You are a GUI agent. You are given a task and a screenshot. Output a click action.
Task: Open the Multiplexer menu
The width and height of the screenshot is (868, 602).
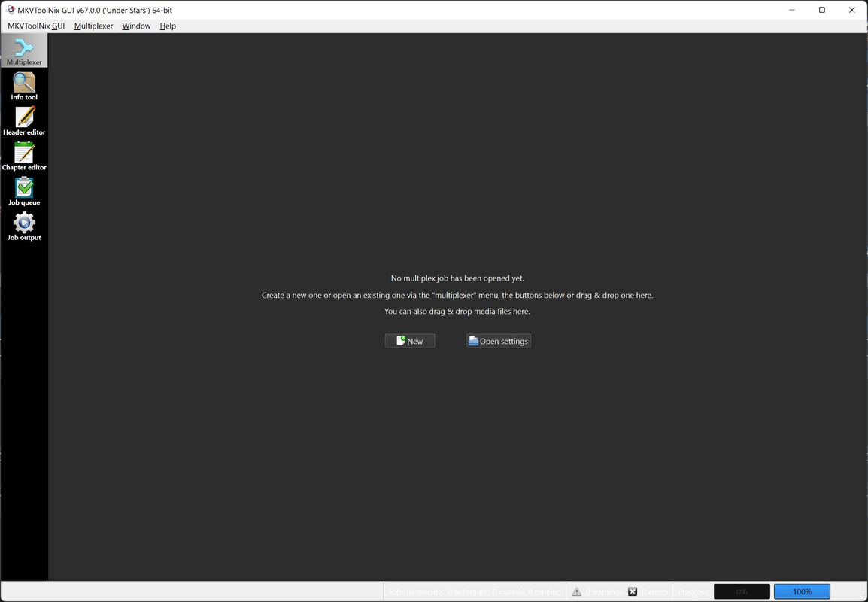[93, 26]
